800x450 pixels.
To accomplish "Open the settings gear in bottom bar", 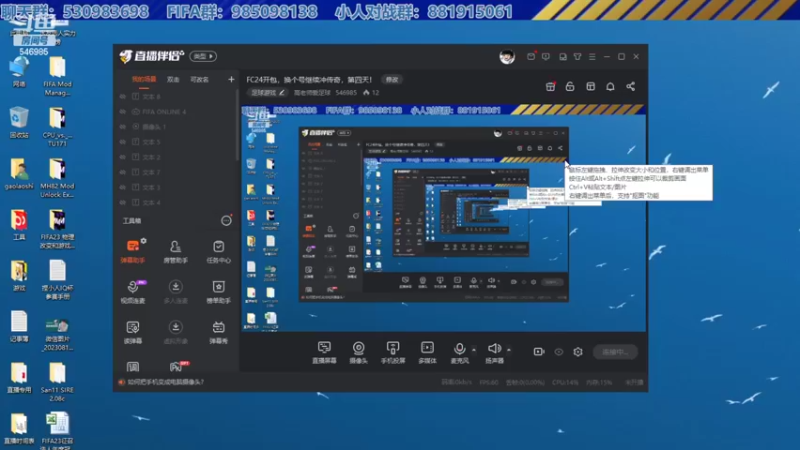I will (578, 352).
